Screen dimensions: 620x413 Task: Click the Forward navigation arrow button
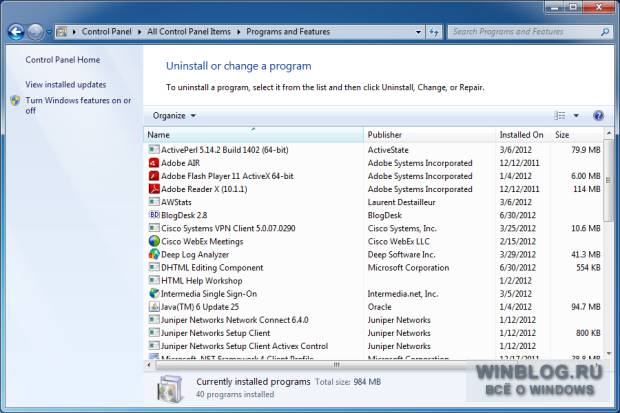(35, 32)
